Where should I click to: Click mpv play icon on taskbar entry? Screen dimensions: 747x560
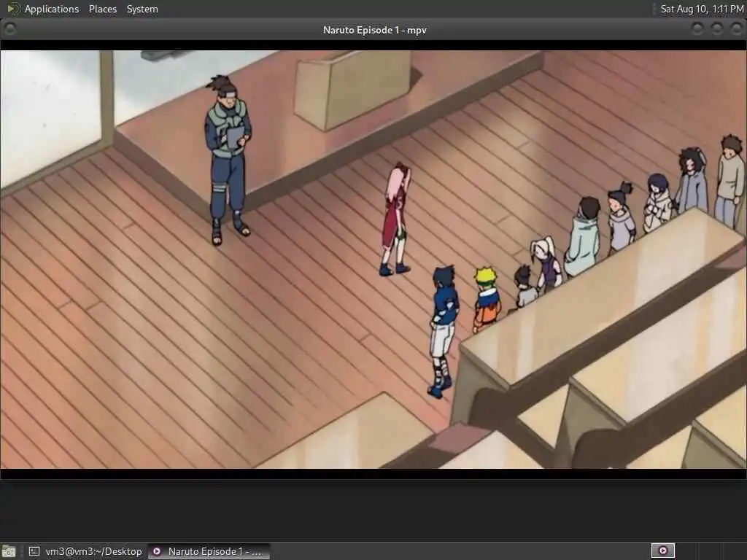[x=157, y=551]
